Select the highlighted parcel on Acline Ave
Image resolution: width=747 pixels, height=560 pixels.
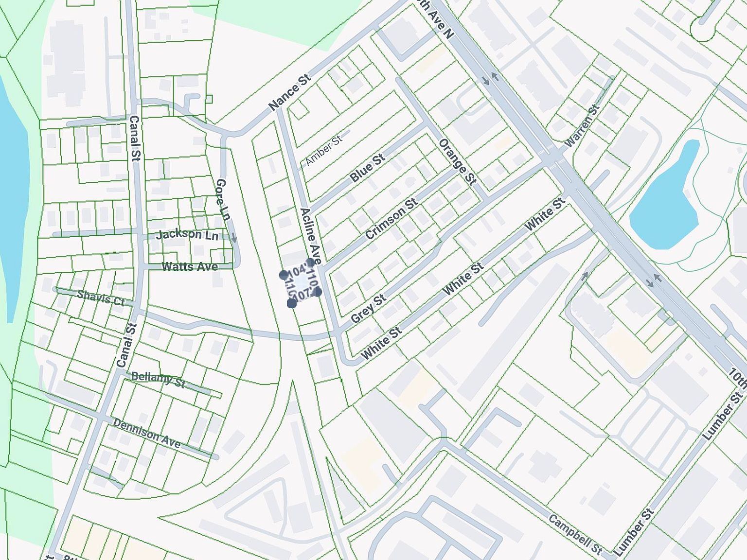[x=301, y=283]
